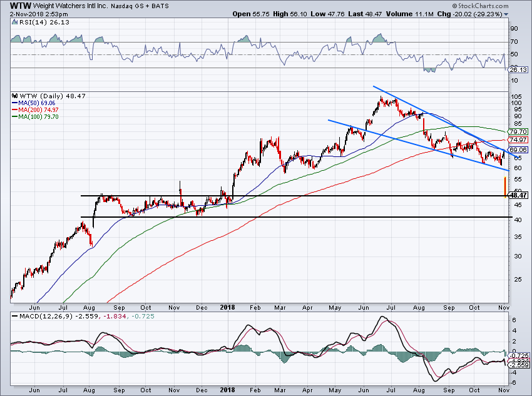Click the Chg -20.02 (-29.23%) value
The width and height of the screenshot is (532, 396).
[469, 14]
